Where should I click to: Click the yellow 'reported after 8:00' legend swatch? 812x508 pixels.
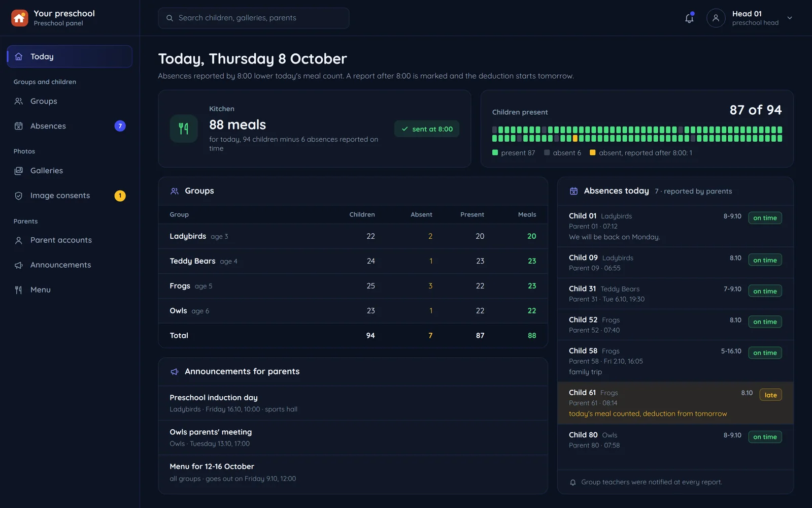point(592,152)
